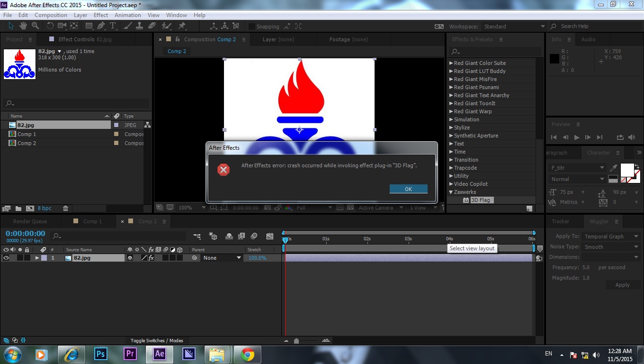
Task: Collapse the Zaxwerks effects category
Action: [451, 192]
